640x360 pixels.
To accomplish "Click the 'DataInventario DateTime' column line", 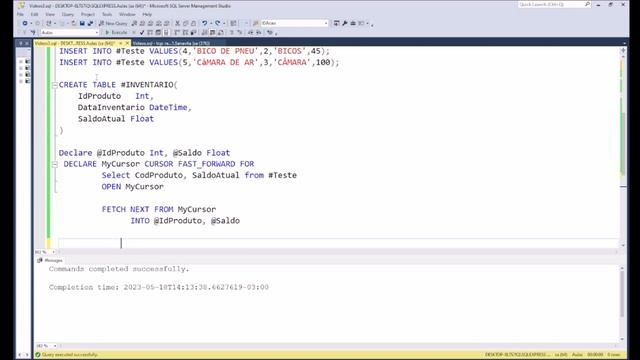I will 135,107.
